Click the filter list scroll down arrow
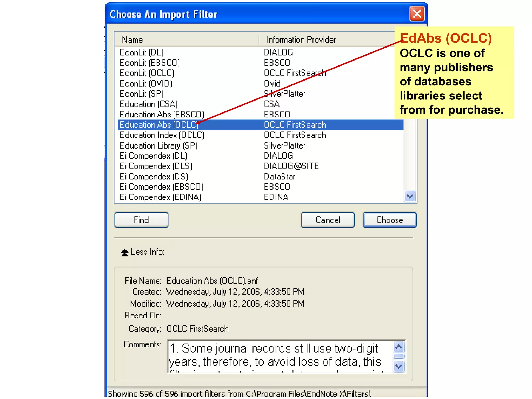The image size is (532, 399). 410,196
